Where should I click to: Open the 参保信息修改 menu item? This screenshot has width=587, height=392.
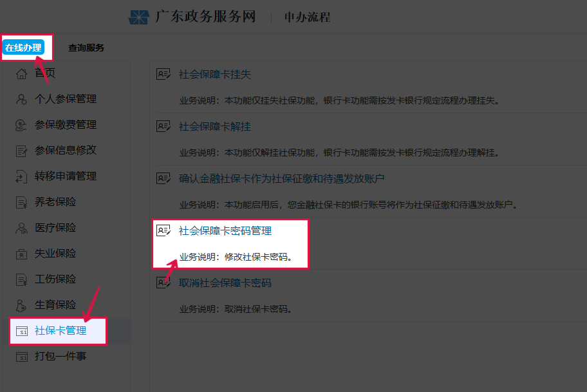click(x=66, y=150)
